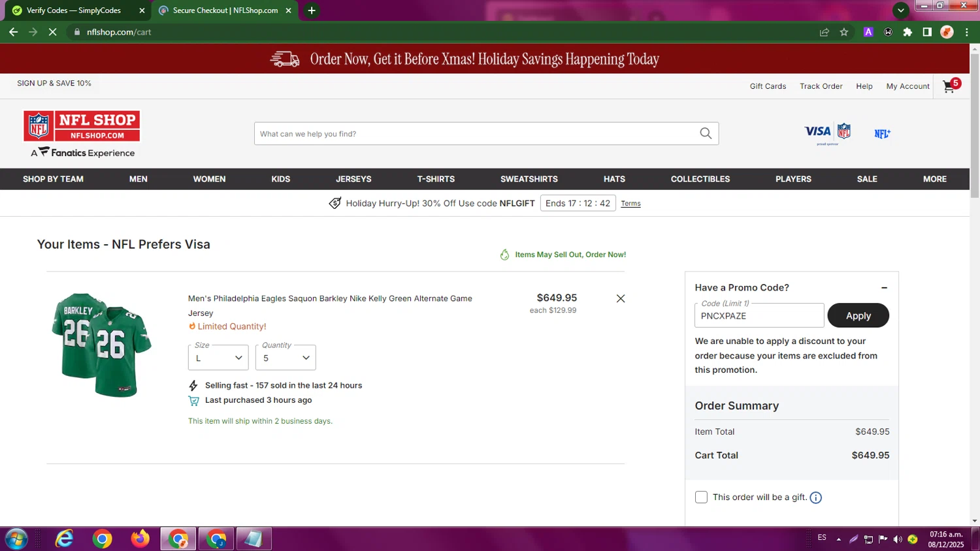Open the MEN menu

[139, 179]
